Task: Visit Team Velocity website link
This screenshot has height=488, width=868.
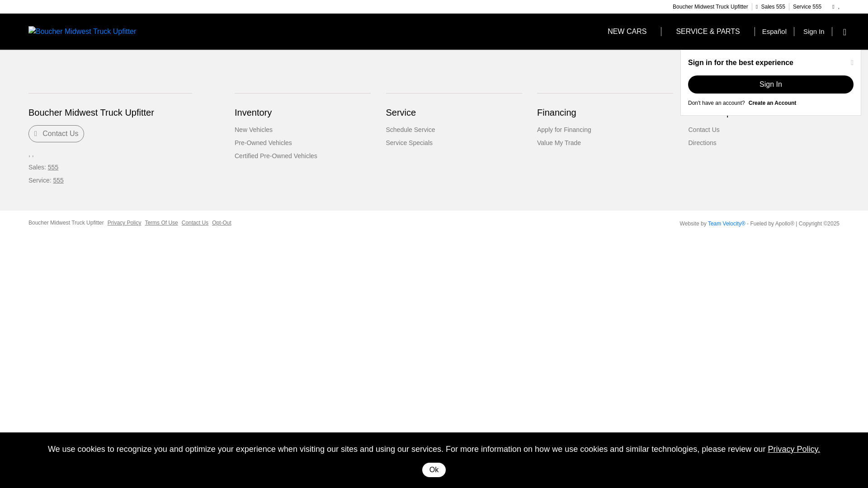Action: (x=726, y=224)
